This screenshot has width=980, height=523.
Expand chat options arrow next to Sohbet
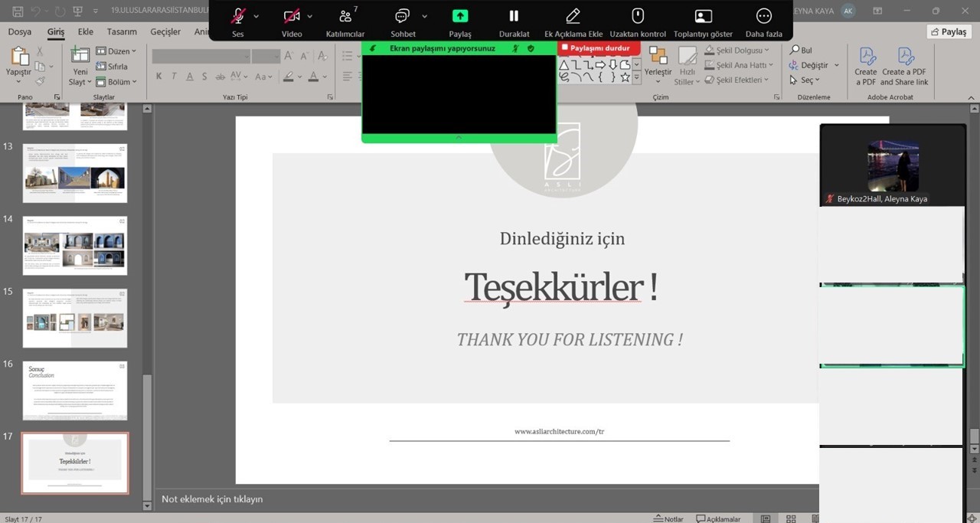(x=424, y=16)
